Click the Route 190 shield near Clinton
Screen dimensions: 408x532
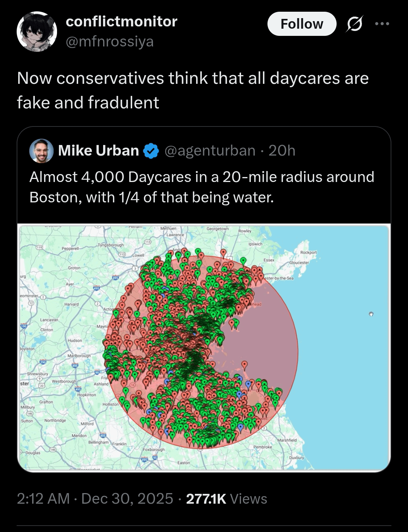point(23,326)
